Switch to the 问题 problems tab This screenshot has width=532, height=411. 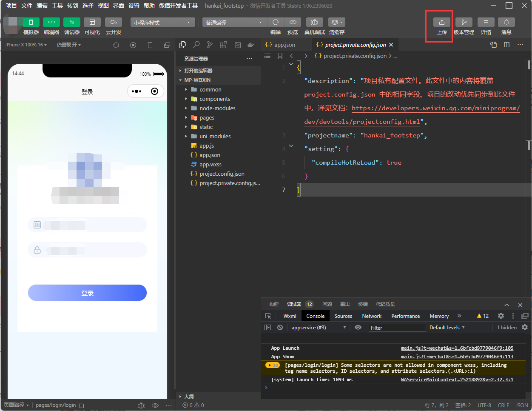click(327, 304)
